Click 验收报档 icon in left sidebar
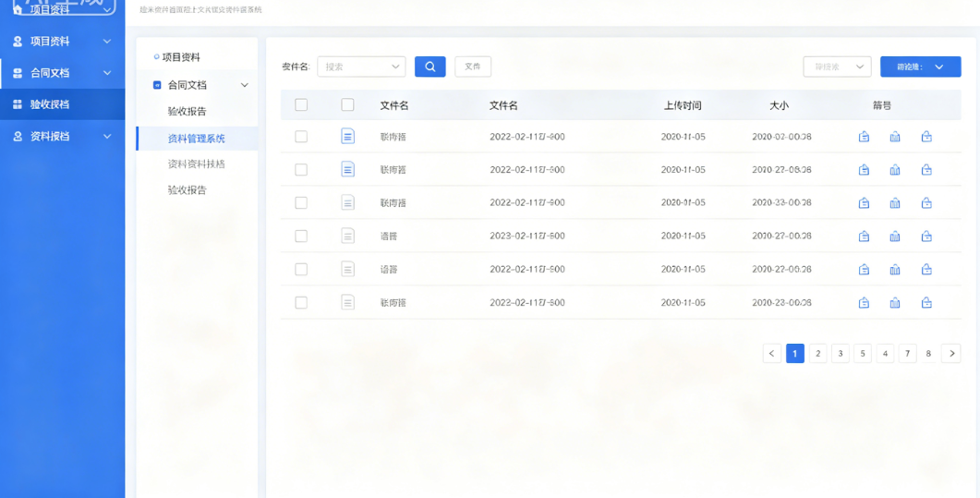The image size is (980, 498). click(18, 104)
